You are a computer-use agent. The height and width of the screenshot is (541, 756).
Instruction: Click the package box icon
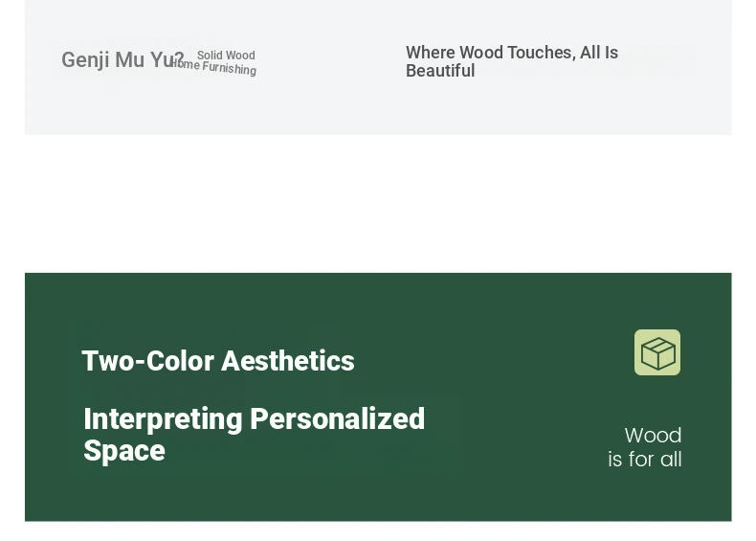pos(657,352)
